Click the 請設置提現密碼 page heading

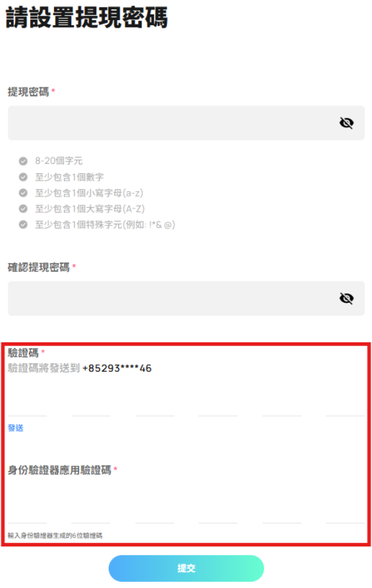[87, 18]
